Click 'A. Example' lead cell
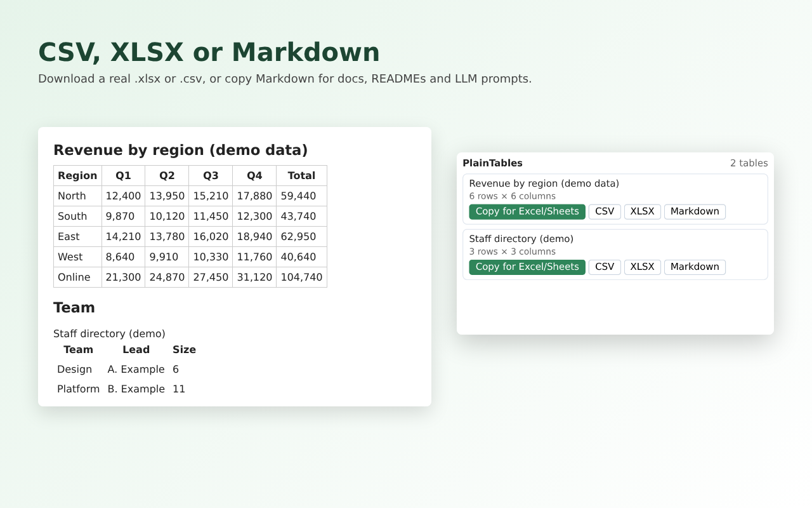 136,370
